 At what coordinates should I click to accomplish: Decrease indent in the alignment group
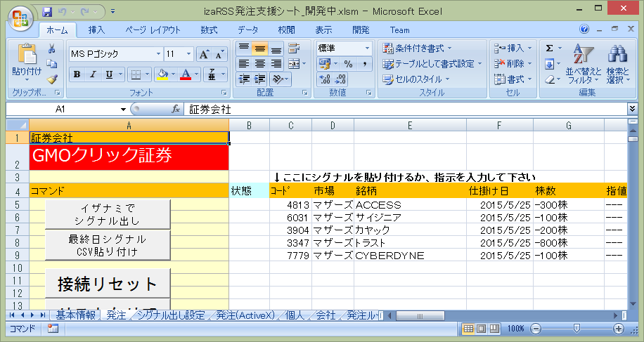[x=244, y=79]
